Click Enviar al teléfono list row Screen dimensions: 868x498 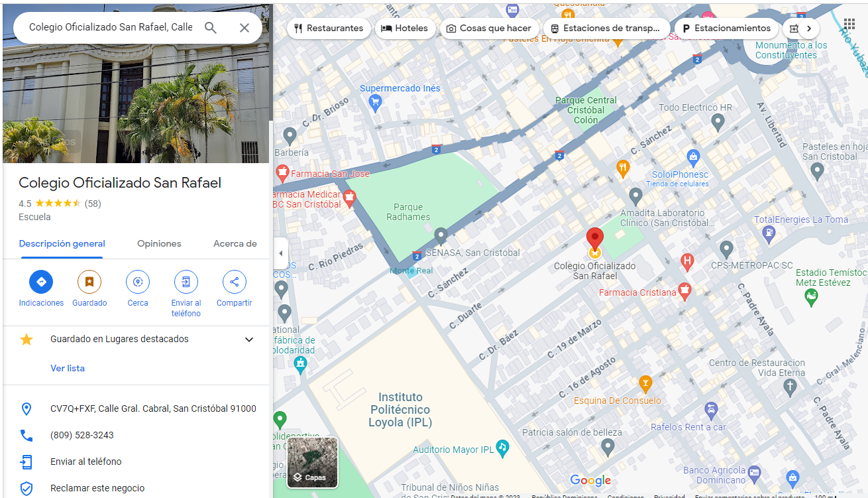coord(136,462)
